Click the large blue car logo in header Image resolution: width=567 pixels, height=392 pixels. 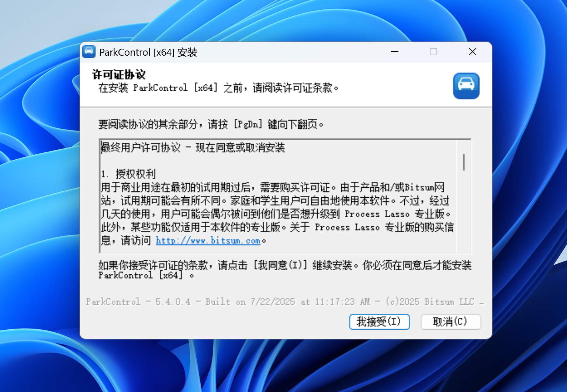click(x=466, y=86)
